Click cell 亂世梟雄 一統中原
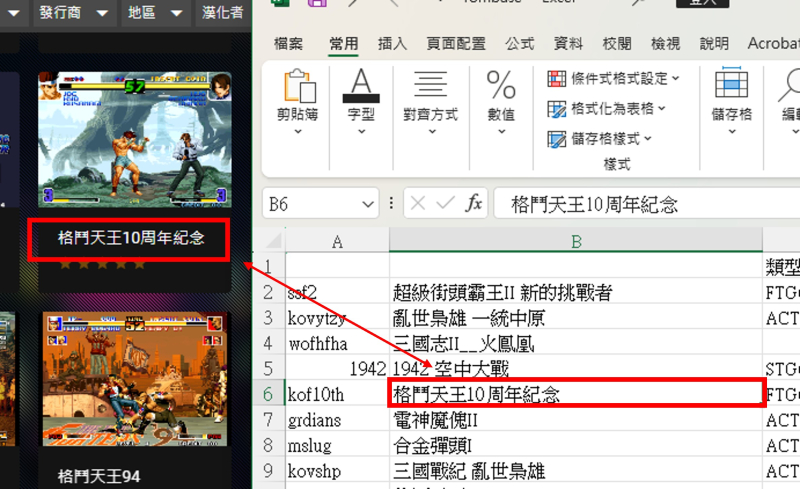Screen dimensions: 800x489 coord(576,318)
